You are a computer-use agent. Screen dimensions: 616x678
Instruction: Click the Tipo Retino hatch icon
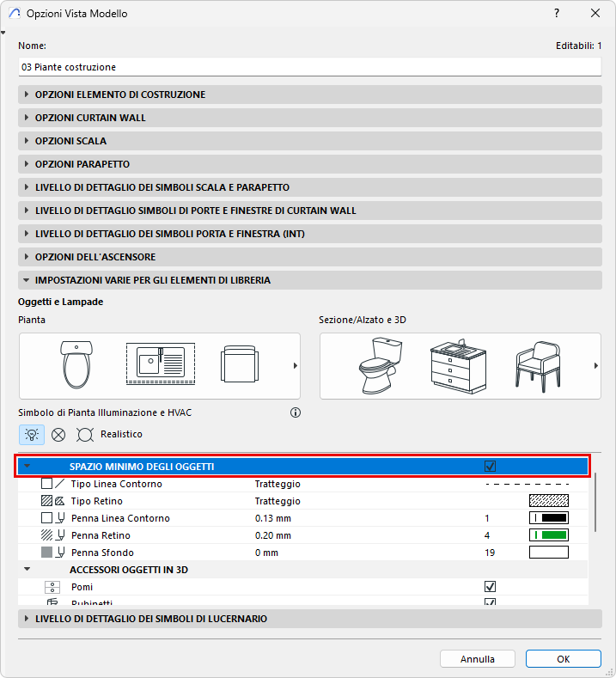click(52, 501)
